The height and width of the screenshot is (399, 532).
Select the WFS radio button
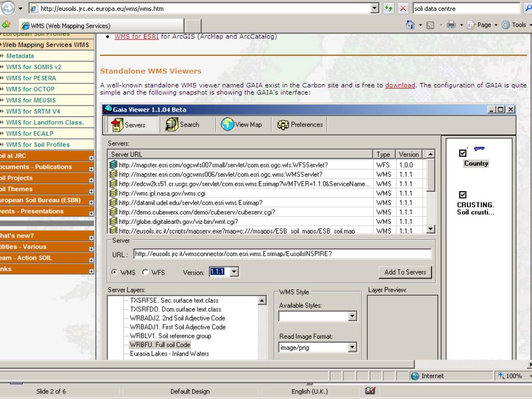(145, 272)
